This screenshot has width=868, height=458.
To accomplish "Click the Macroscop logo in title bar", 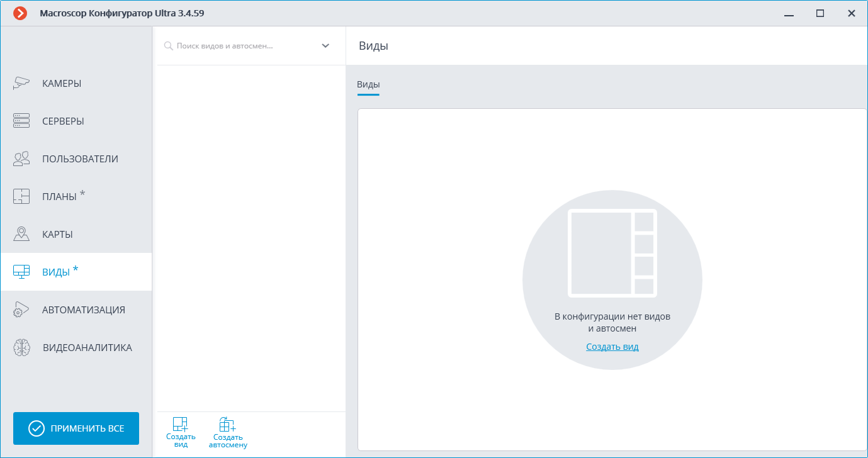I will click(x=20, y=13).
